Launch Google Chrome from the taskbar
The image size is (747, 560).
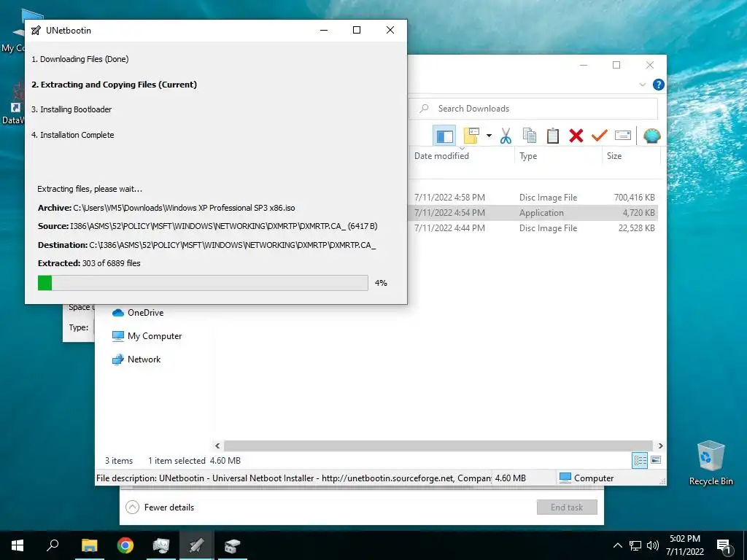click(x=125, y=545)
